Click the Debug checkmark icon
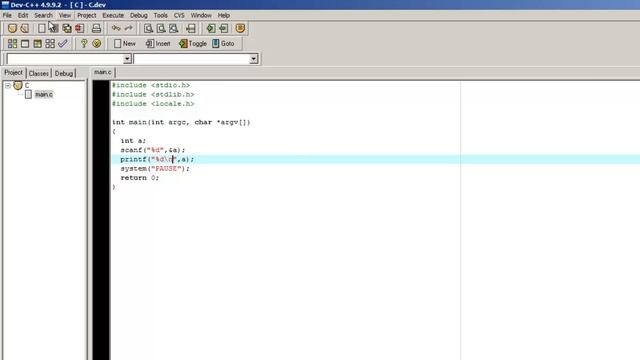 click(62, 43)
